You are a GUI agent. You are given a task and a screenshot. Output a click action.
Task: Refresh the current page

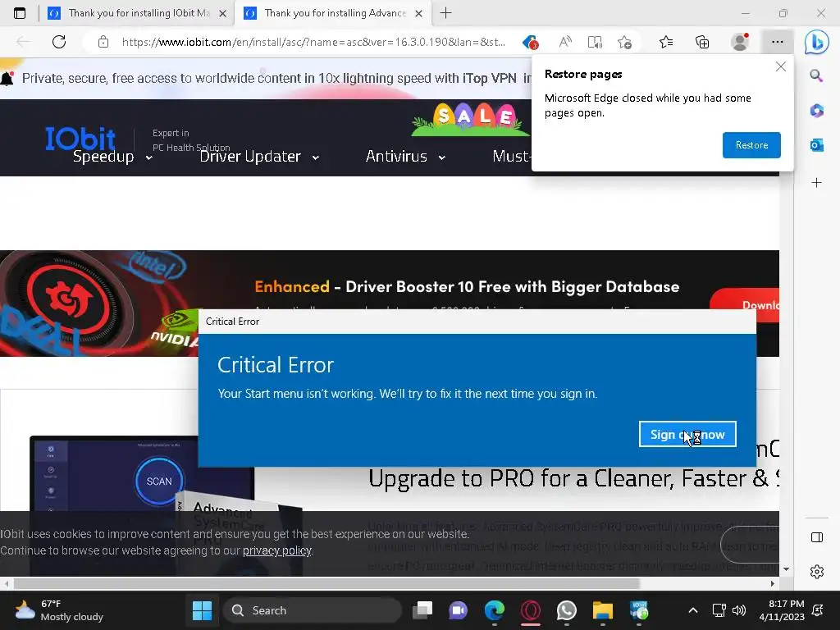tap(59, 42)
